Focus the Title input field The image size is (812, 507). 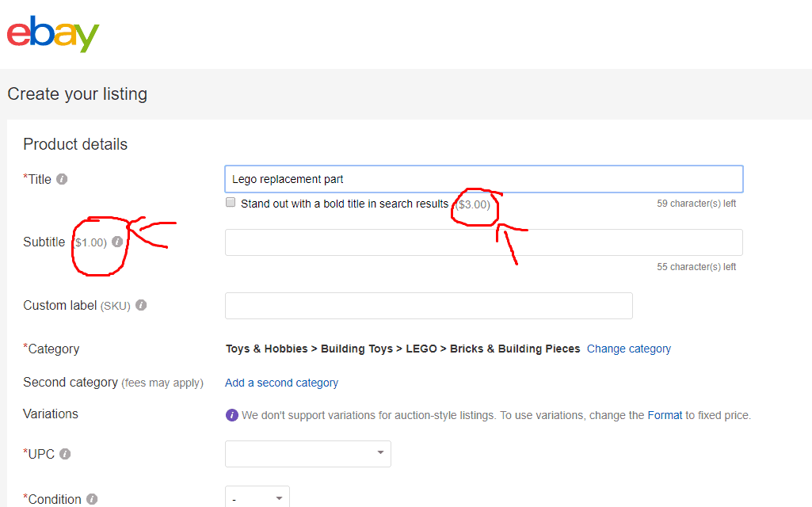click(484, 179)
